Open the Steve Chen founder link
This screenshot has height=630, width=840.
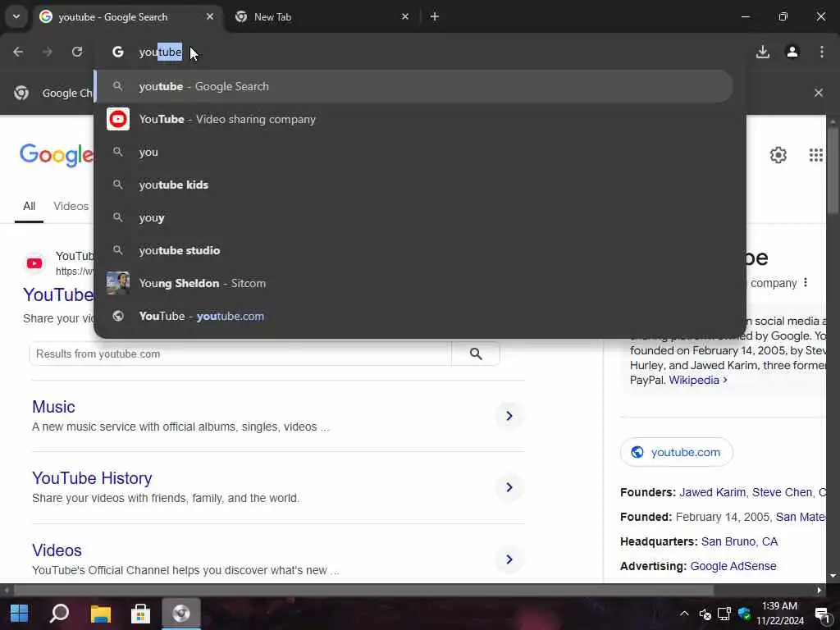[782, 492]
